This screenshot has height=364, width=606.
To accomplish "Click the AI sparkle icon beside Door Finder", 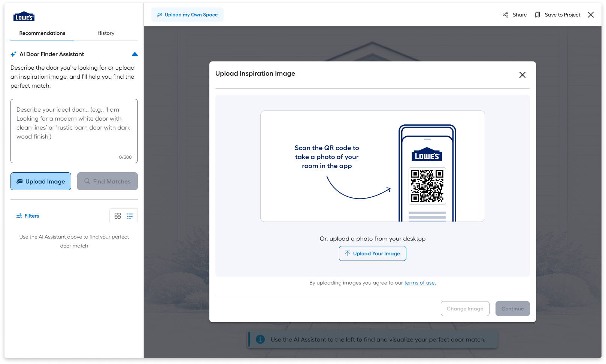I will pos(13,54).
